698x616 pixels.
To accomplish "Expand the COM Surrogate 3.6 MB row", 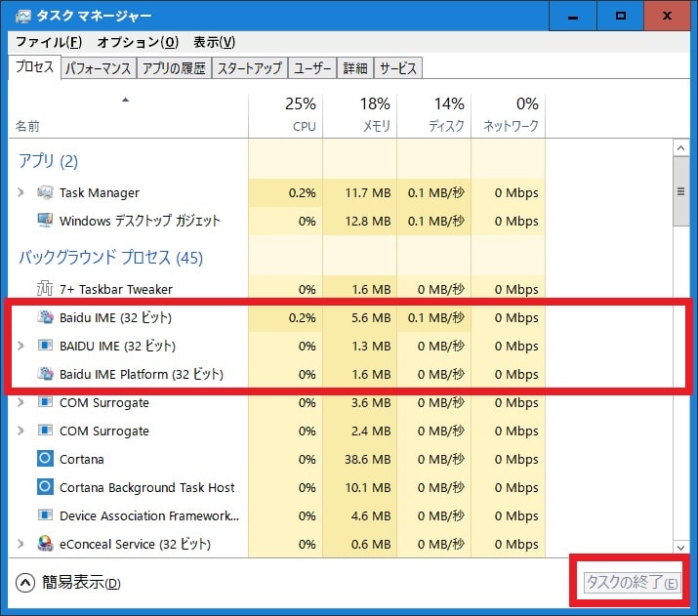I will click(x=21, y=402).
